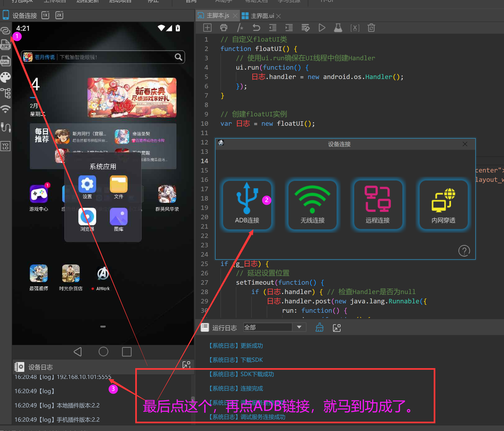Open the 内网穿透 tunneling option
The height and width of the screenshot is (431, 504).
[x=443, y=205]
